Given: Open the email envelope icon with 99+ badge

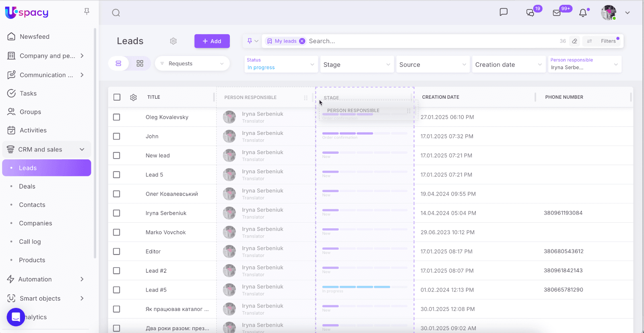Looking at the screenshot, I should 557,13.
